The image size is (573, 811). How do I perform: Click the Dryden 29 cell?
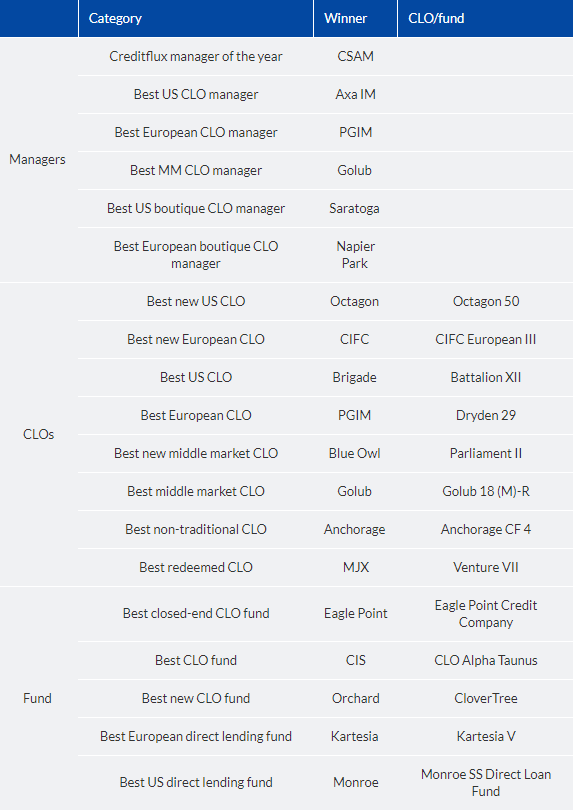[x=486, y=415]
